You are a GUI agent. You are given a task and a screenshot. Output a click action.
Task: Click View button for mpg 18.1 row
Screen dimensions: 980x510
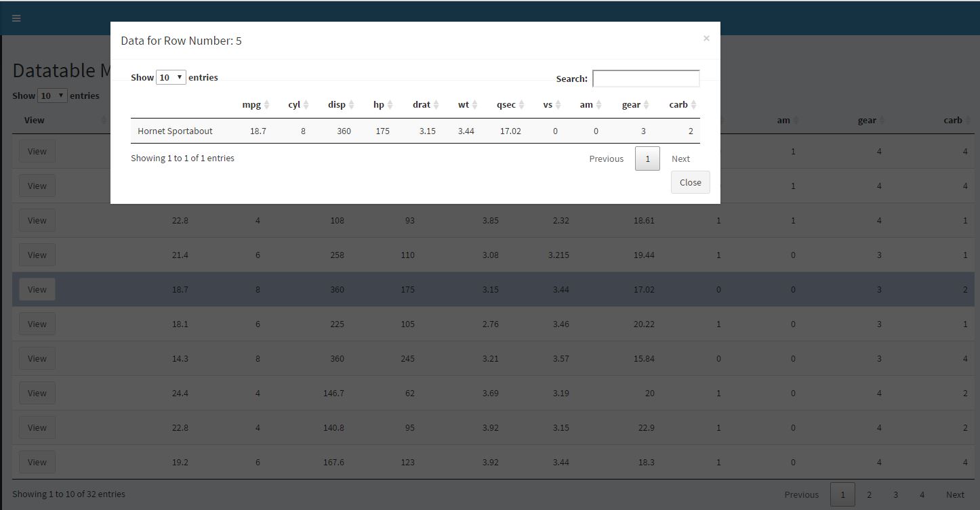point(37,324)
